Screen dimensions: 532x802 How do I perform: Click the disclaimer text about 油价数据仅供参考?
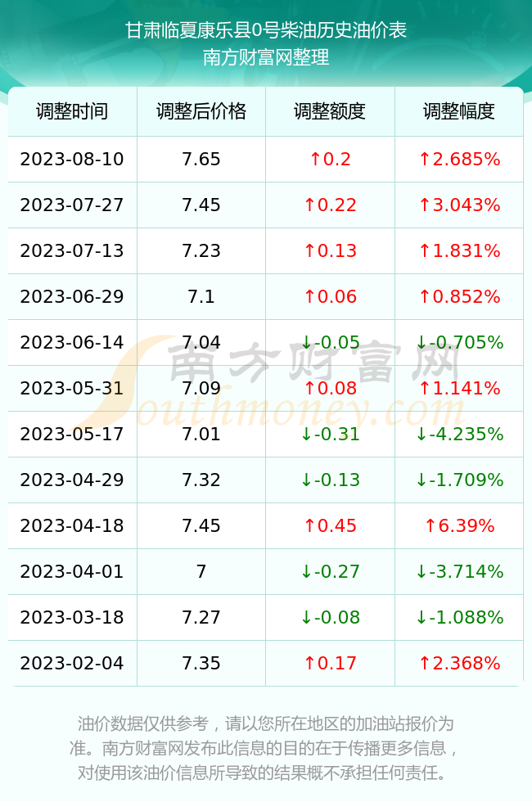(265, 748)
